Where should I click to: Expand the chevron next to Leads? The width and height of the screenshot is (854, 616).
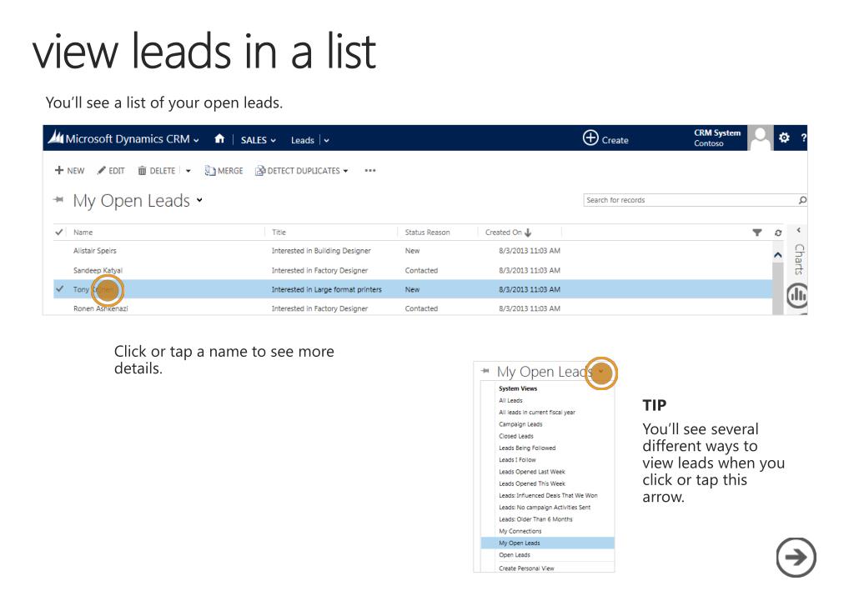pos(326,140)
